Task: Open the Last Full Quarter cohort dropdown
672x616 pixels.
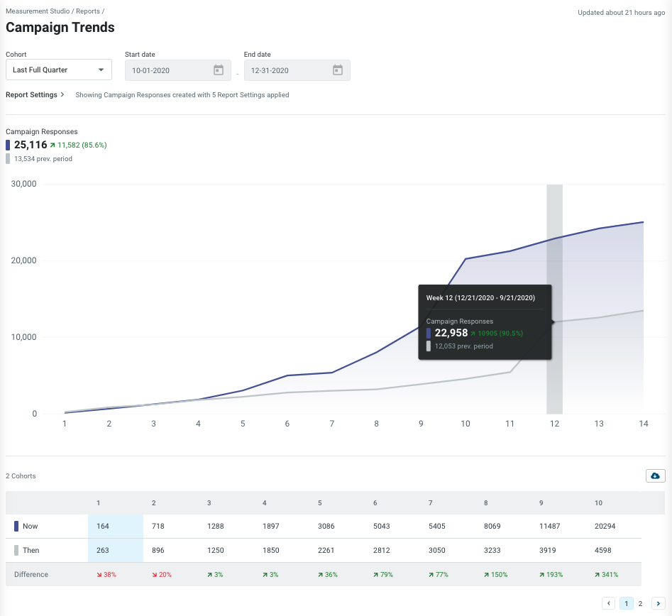Action: pos(59,70)
